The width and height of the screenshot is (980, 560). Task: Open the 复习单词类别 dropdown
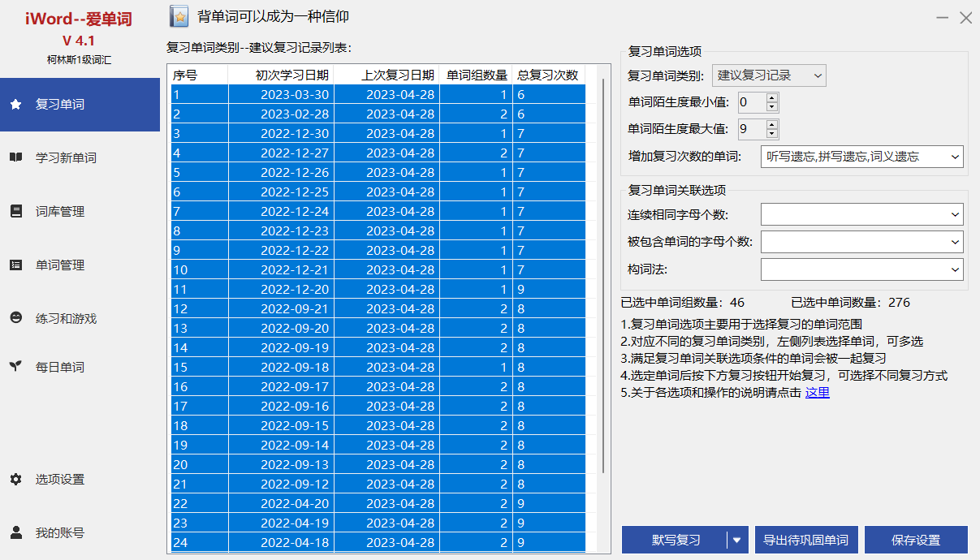pos(768,75)
